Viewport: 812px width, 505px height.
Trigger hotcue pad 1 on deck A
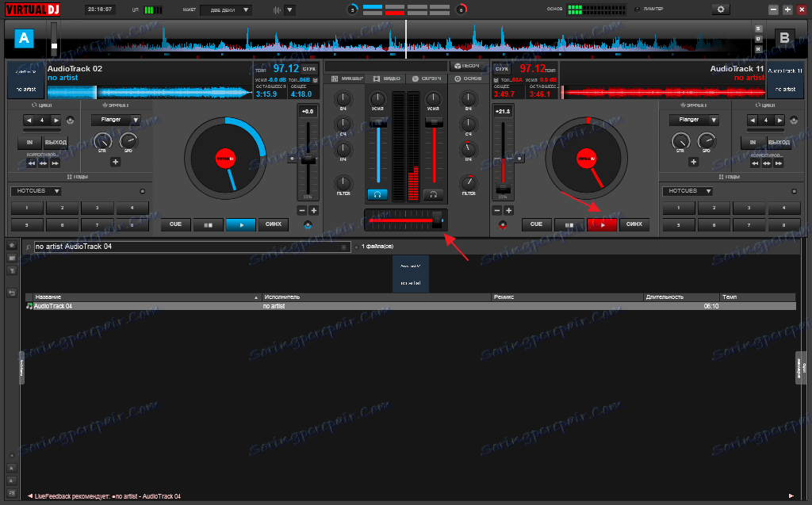tap(27, 208)
